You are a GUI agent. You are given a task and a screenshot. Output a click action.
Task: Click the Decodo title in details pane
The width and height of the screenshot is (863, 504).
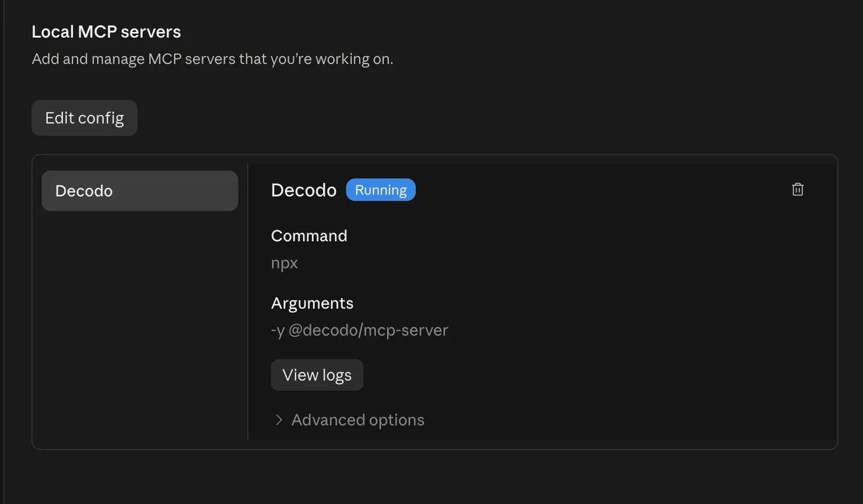coord(304,190)
